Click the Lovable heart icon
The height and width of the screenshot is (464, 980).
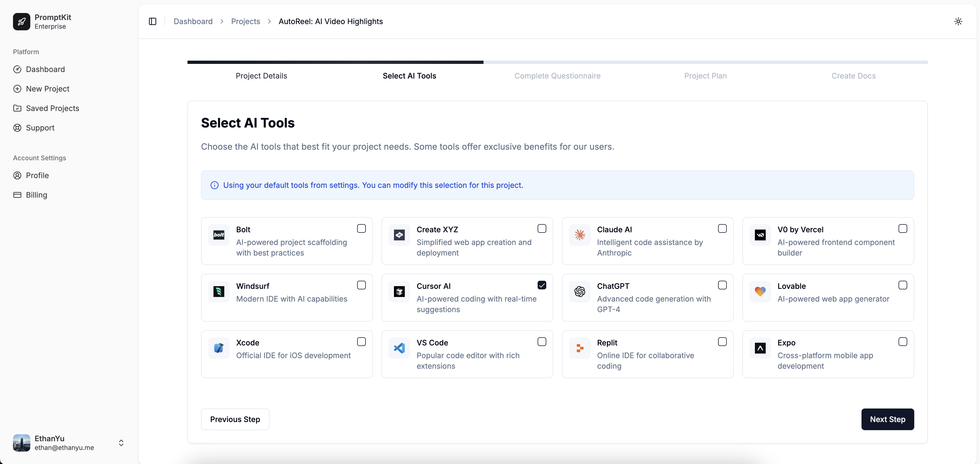(760, 292)
